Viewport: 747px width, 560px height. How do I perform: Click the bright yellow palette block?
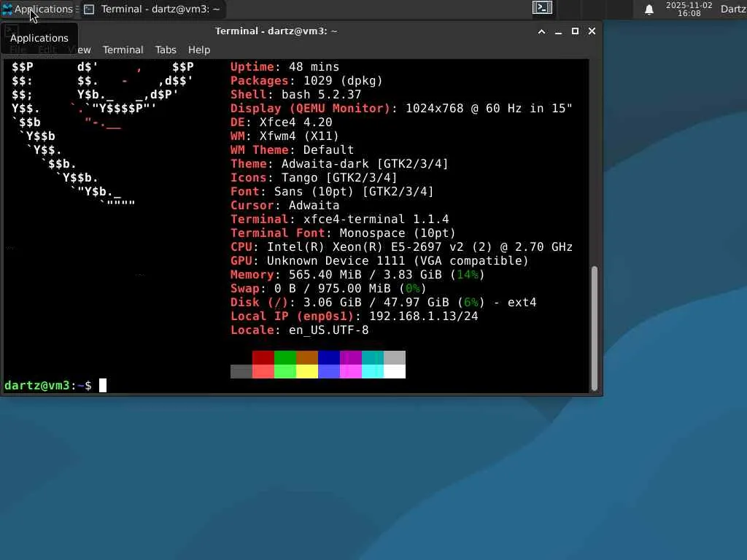coord(307,371)
